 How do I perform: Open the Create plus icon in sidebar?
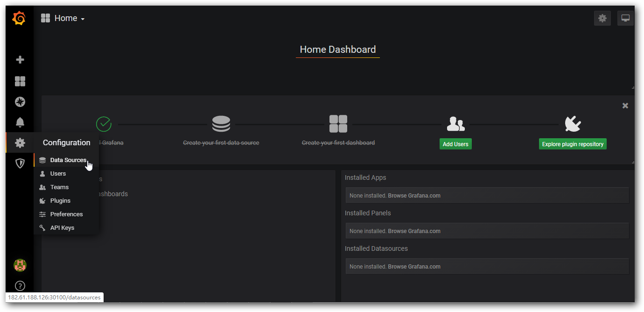tap(20, 60)
